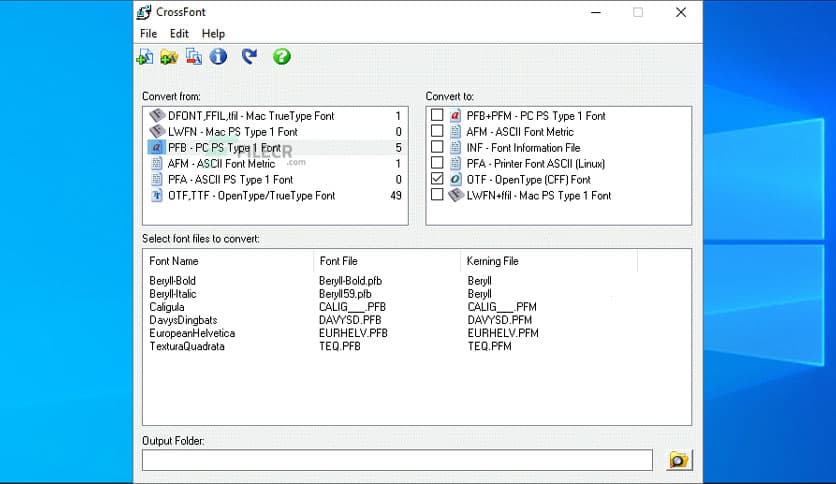The width and height of the screenshot is (836, 484).
Task: Click the EURHELV.PFB font file cell
Action: click(353, 333)
